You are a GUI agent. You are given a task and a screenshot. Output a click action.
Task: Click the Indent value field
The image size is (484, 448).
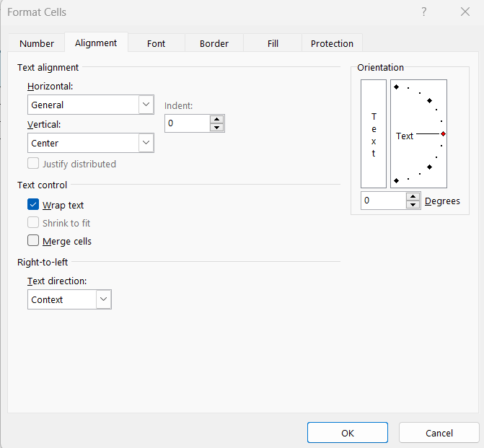[188, 123]
